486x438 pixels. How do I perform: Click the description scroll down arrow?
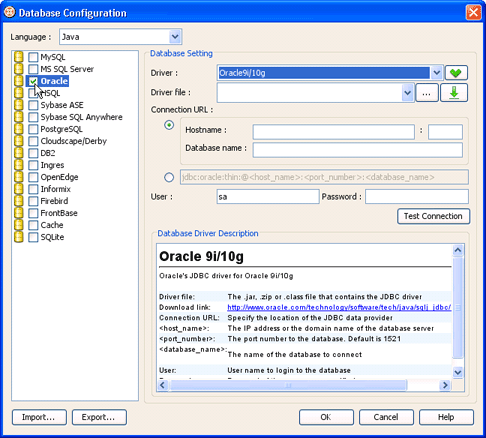click(458, 372)
